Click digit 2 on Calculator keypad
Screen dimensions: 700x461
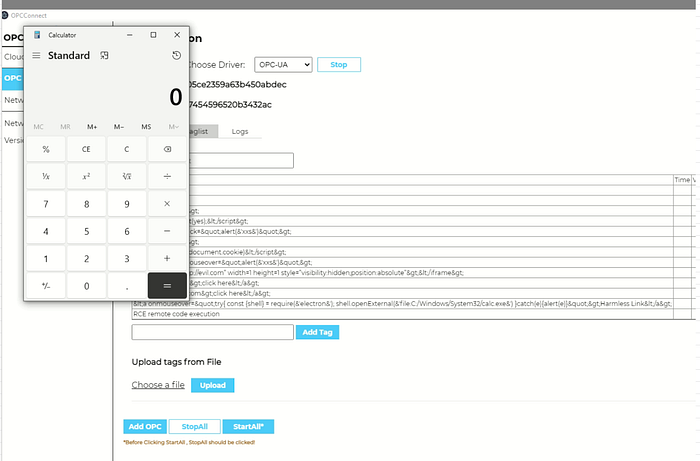tap(86, 258)
